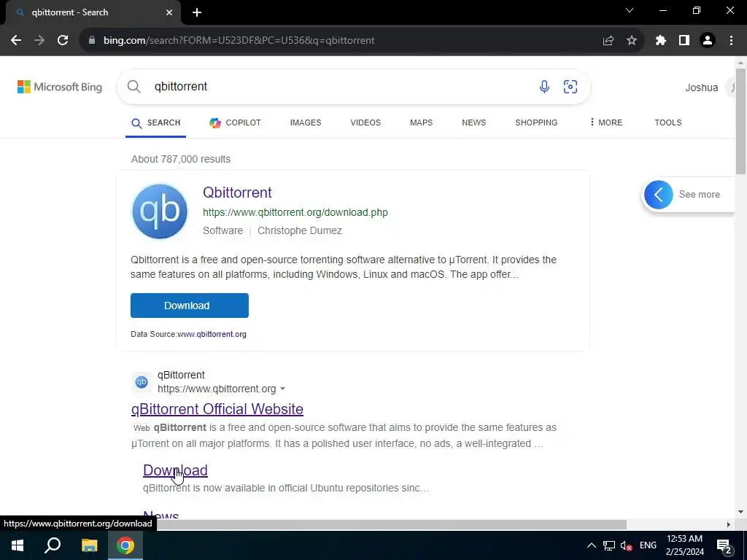Click the Software category label
747x560 pixels.
(223, 230)
